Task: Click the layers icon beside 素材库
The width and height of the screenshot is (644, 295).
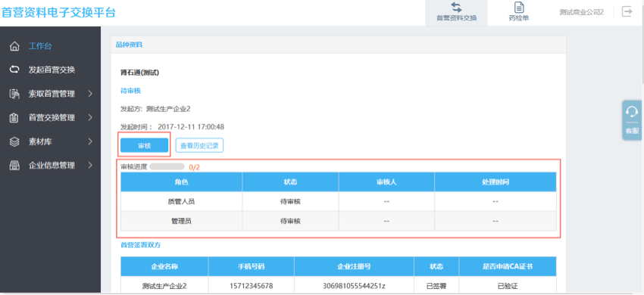Action: tap(14, 141)
